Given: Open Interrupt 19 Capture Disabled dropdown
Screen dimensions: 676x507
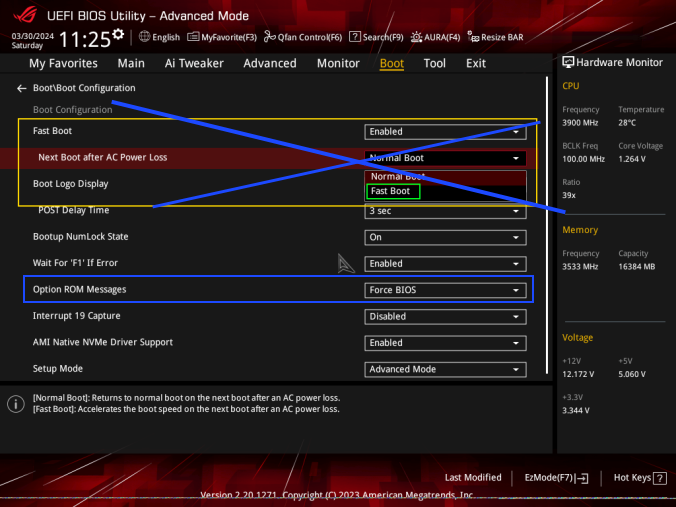Looking at the screenshot, I should pyautogui.click(x=445, y=316).
